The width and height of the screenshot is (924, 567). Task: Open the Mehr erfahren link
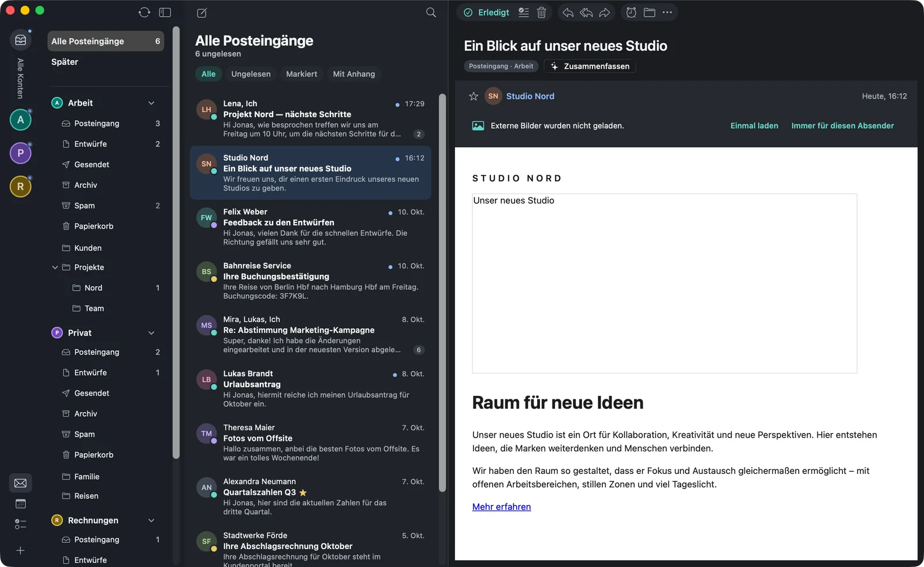[501, 507]
